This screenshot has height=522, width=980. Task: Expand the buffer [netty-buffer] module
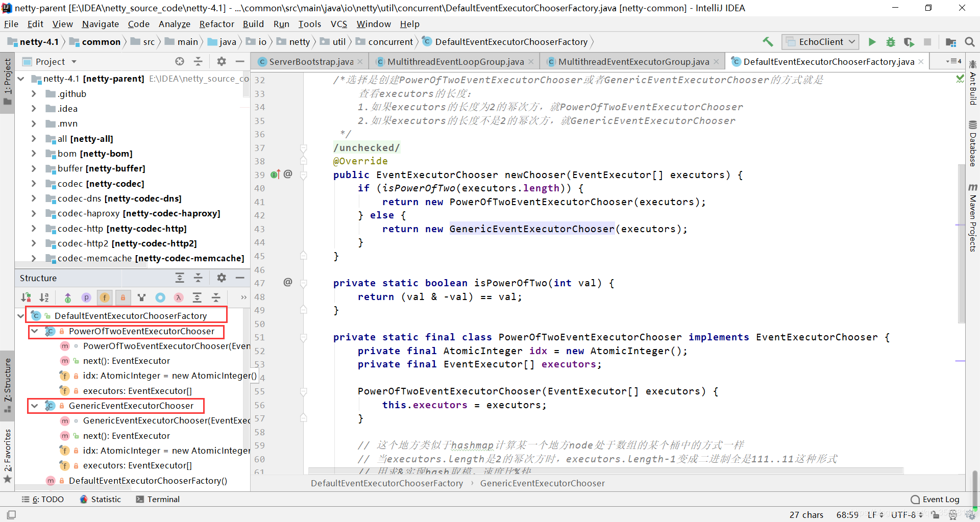click(x=34, y=168)
